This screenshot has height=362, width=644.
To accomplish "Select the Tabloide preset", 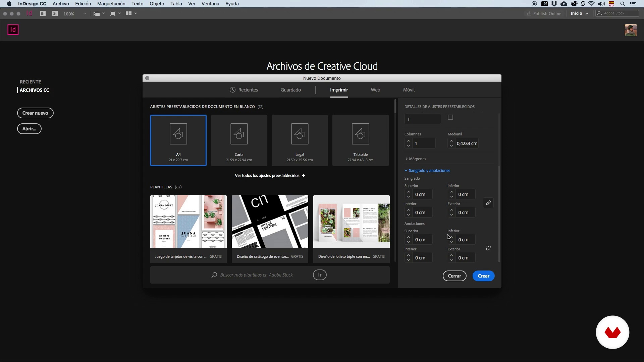I will pyautogui.click(x=361, y=140).
